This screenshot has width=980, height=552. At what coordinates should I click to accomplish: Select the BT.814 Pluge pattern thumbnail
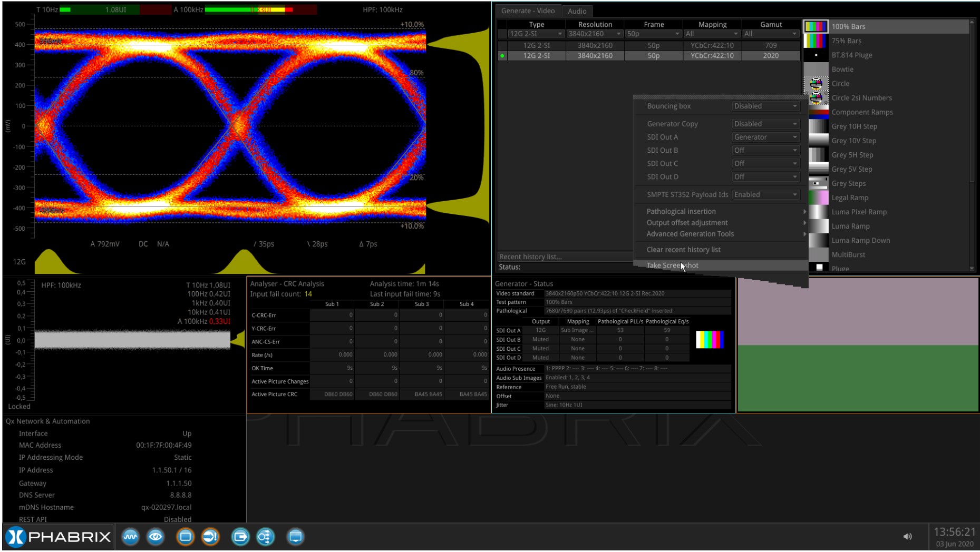pyautogui.click(x=816, y=55)
